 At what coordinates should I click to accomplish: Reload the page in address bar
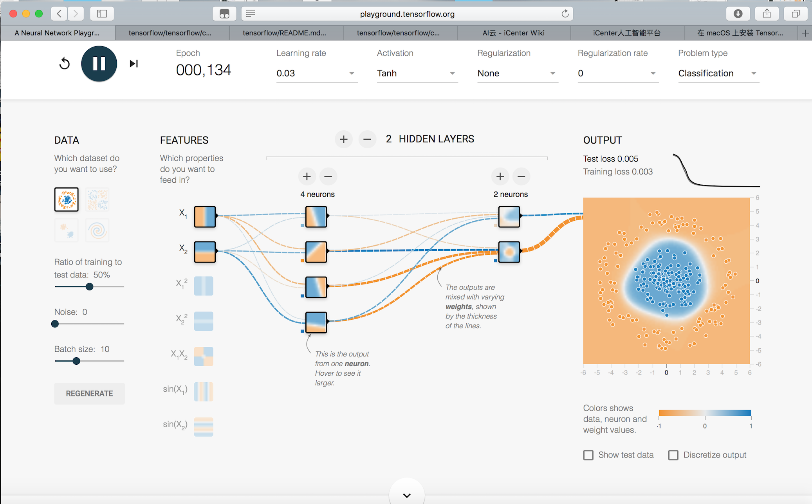tap(565, 14)
